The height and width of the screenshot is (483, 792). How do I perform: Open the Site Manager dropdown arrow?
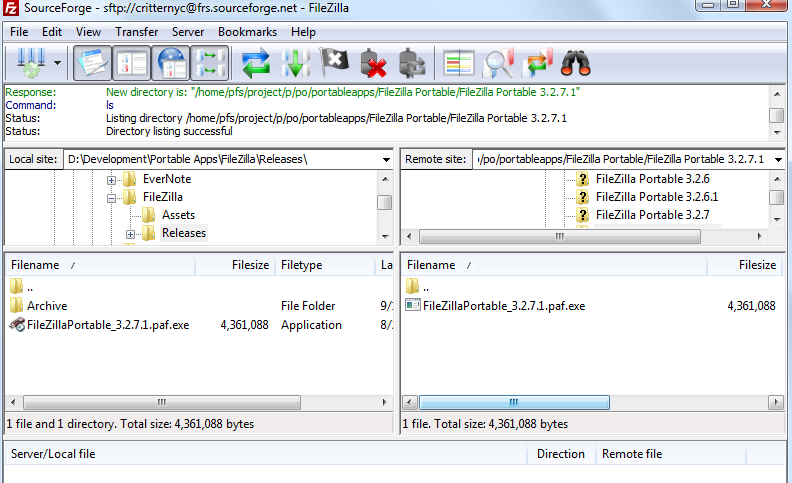tap(58, 63)
